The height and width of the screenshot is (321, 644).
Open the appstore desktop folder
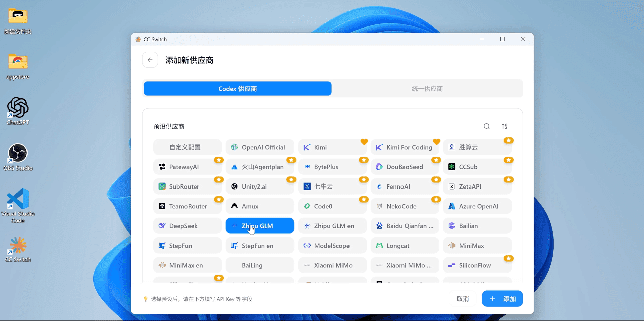[x=18, y=66]
